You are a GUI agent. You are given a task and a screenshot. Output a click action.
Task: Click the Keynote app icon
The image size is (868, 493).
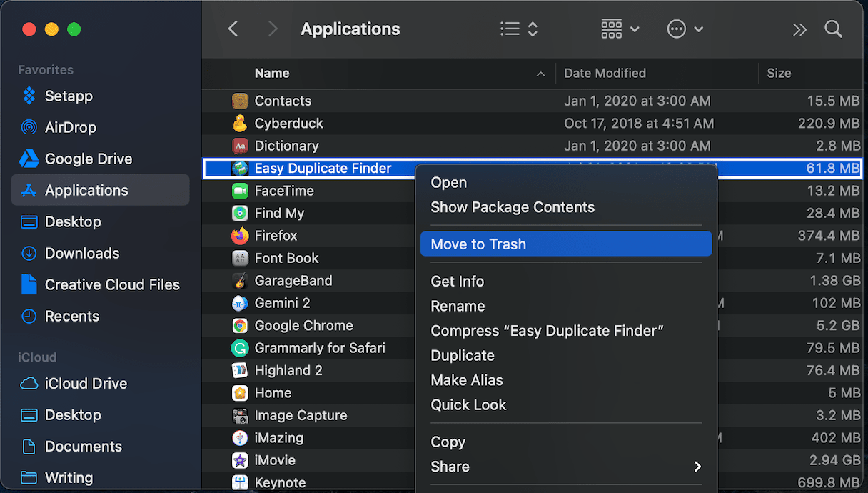click(x=240, y=483)
